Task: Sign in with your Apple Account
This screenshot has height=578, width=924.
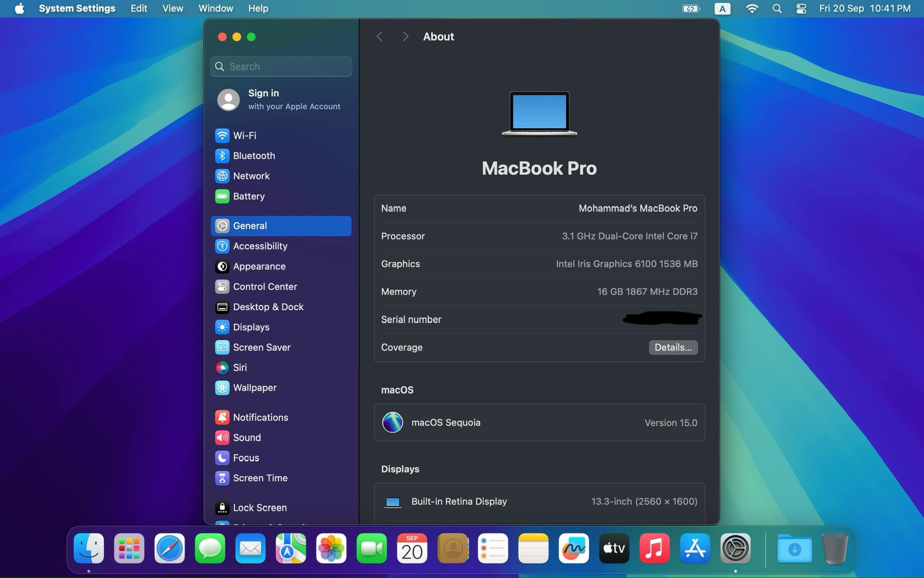Action: pos(281,99)
